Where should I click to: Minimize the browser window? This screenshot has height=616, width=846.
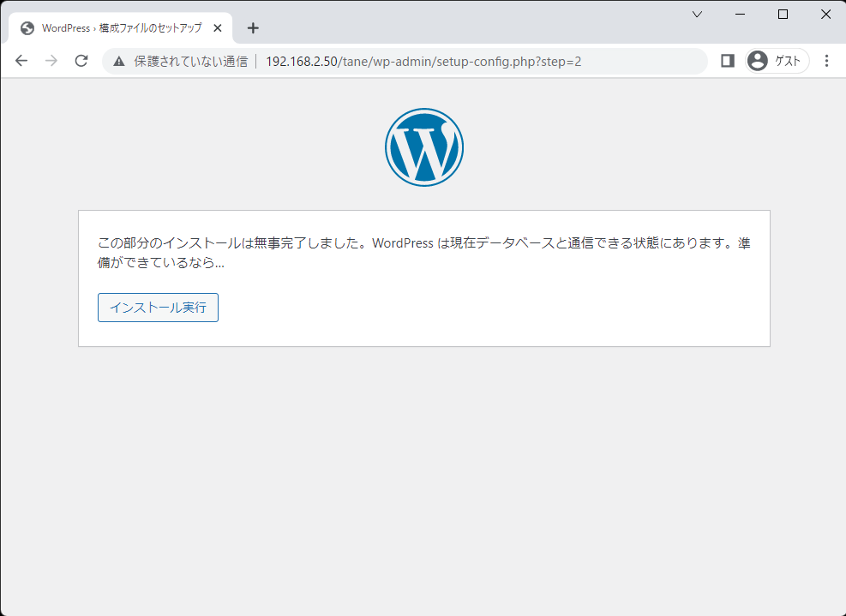coord(741,15)
